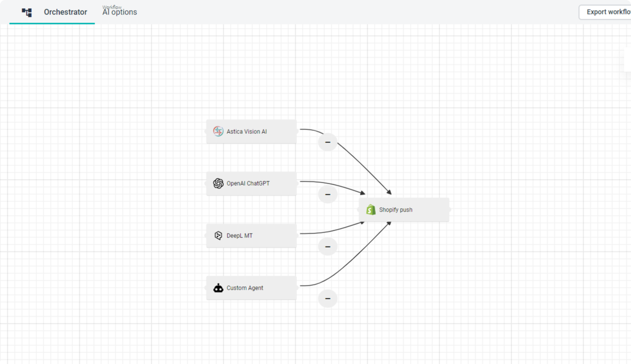Select the Shopify push node

pos(404,210)
